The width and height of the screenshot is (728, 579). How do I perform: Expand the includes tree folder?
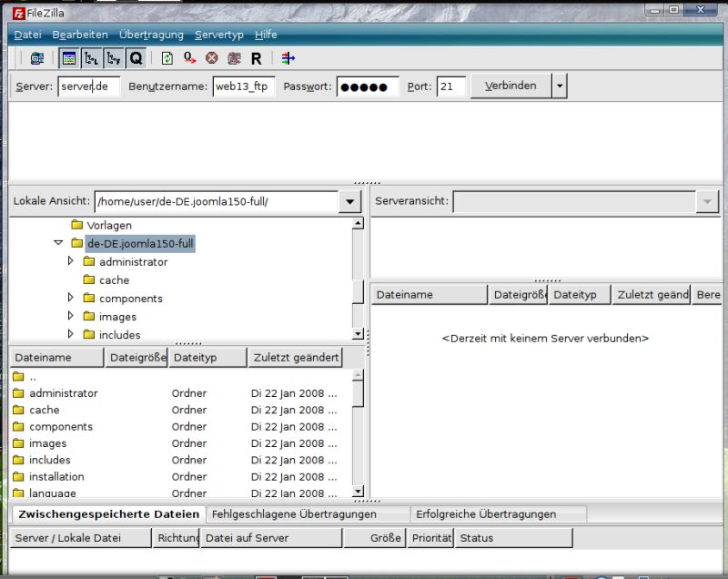coord(70,333)
